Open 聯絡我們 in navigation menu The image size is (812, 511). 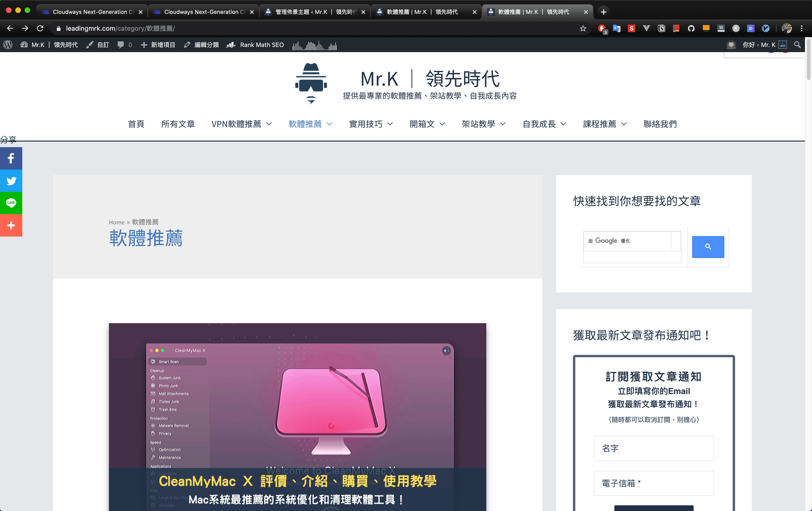click(660, 124)
